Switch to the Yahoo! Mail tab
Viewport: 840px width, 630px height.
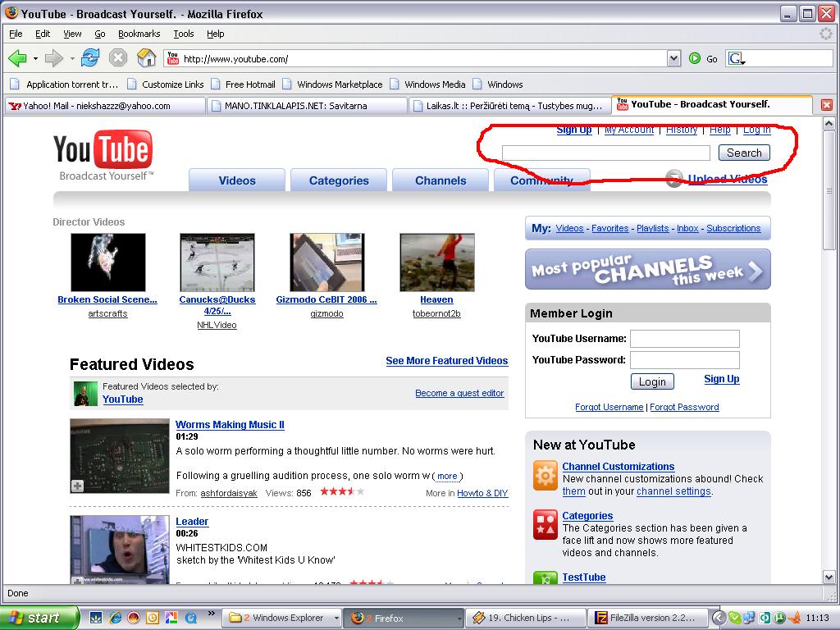pos(104,105)
